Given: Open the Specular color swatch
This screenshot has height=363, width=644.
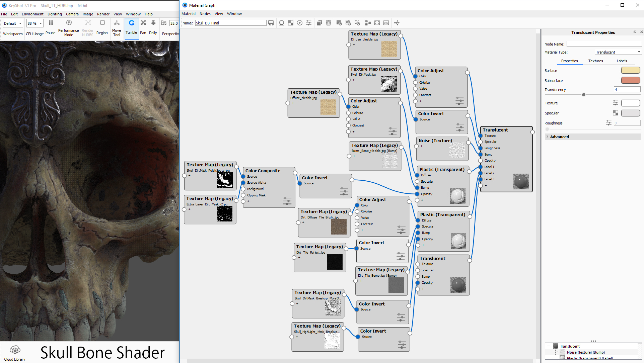Looking at the screenshot, I should [631, 113].
